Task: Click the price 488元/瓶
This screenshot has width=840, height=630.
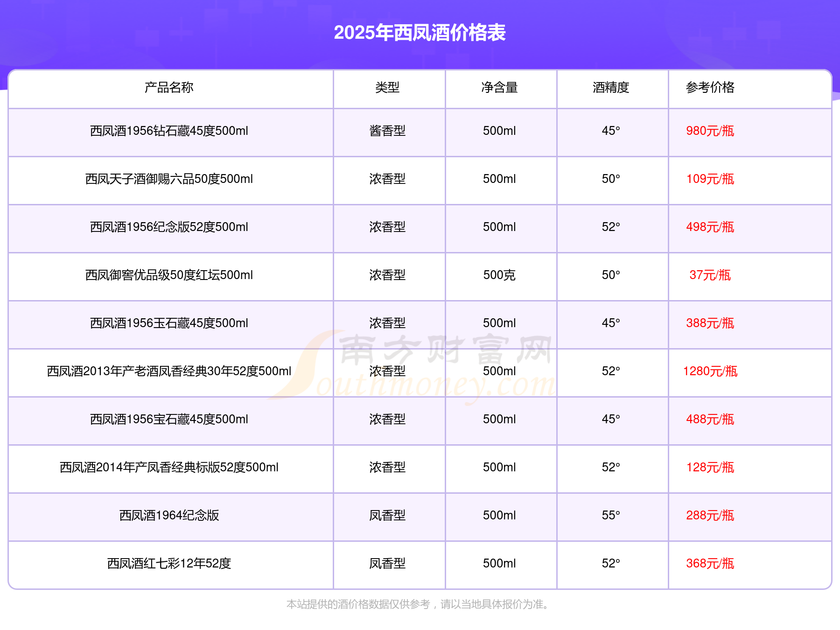Action: click(x=710, y=419)
